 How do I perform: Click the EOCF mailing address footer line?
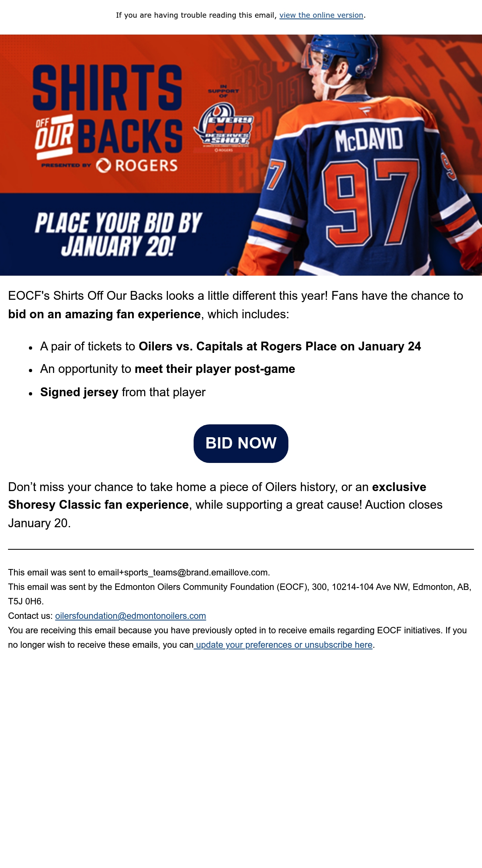(240, 594)
